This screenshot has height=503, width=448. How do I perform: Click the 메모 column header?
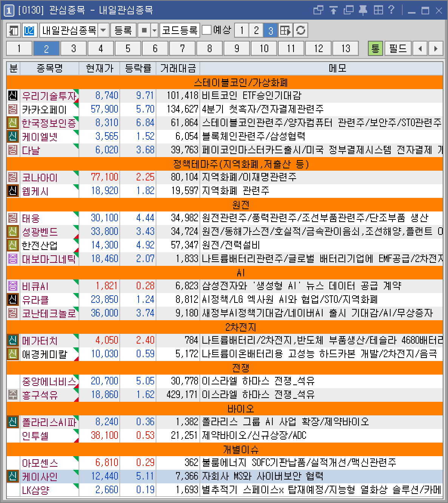point(321,68)
